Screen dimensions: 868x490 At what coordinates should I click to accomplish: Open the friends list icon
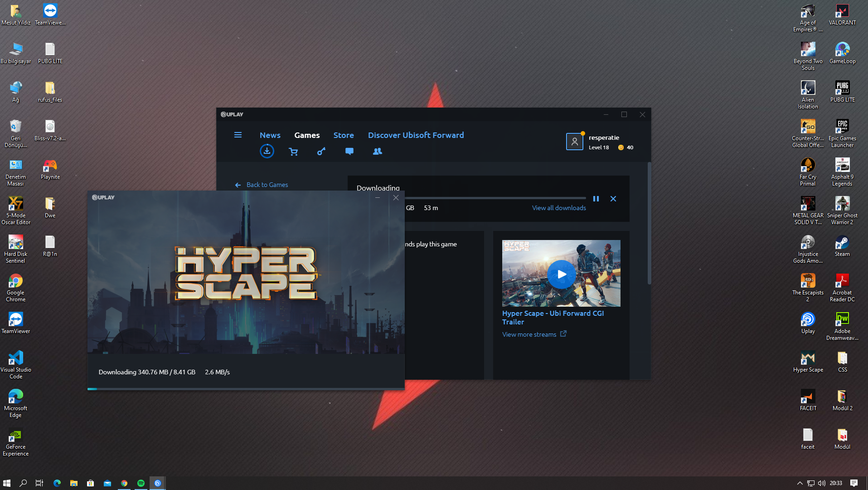(378, 152)
